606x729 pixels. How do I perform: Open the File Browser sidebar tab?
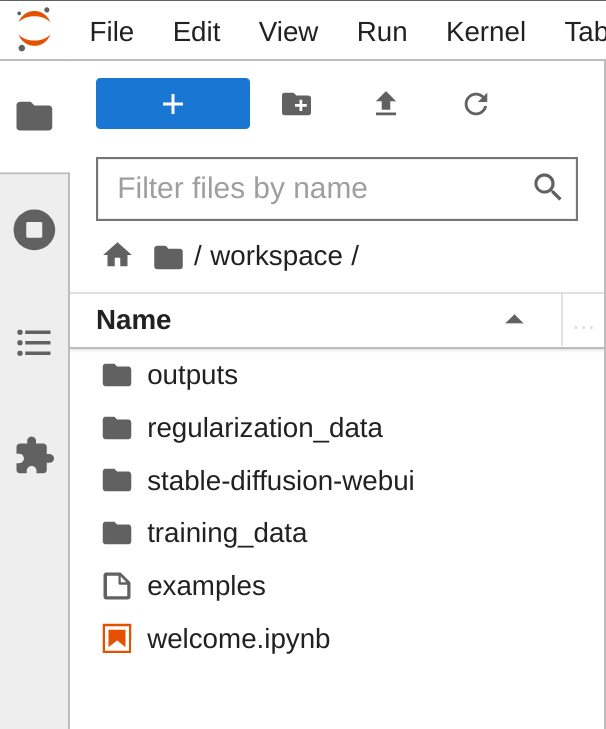34,116
